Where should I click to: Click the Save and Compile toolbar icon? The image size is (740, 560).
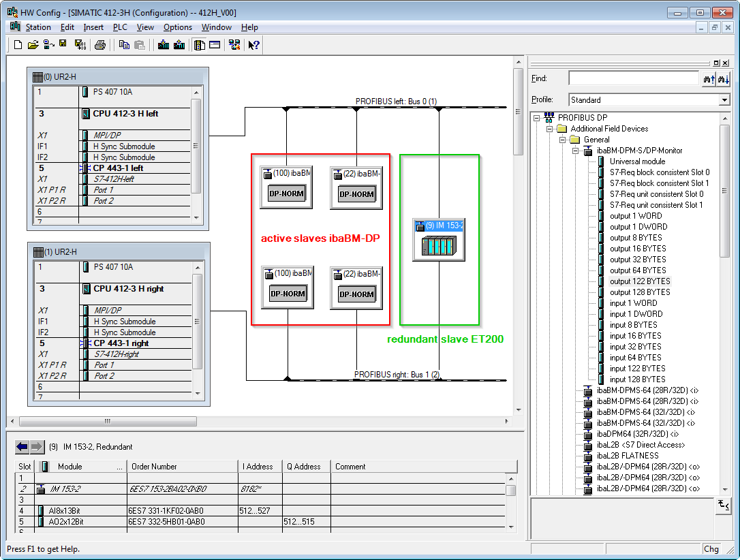click(80, 45)
